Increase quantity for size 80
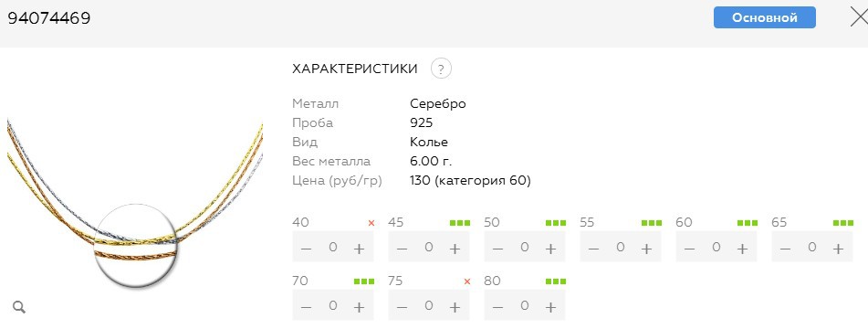Image resolution: width=868 pixels, height=329 pixels. [x=550, y=307]
